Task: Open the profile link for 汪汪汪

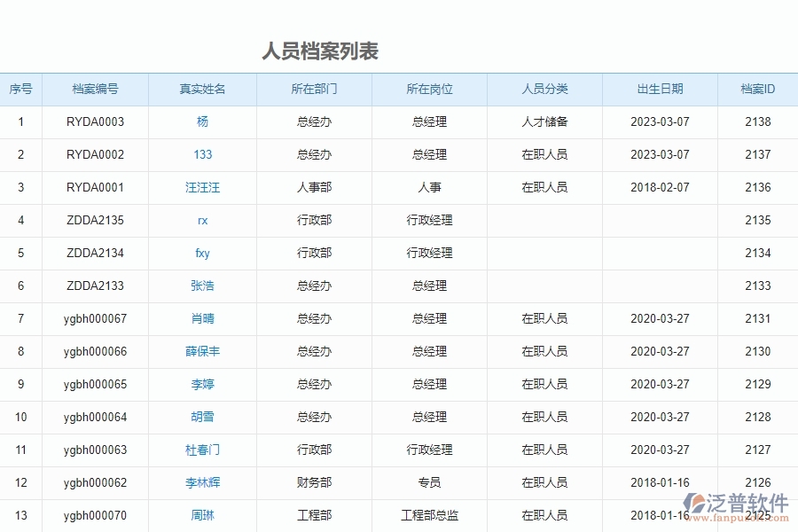Action: 202,187
